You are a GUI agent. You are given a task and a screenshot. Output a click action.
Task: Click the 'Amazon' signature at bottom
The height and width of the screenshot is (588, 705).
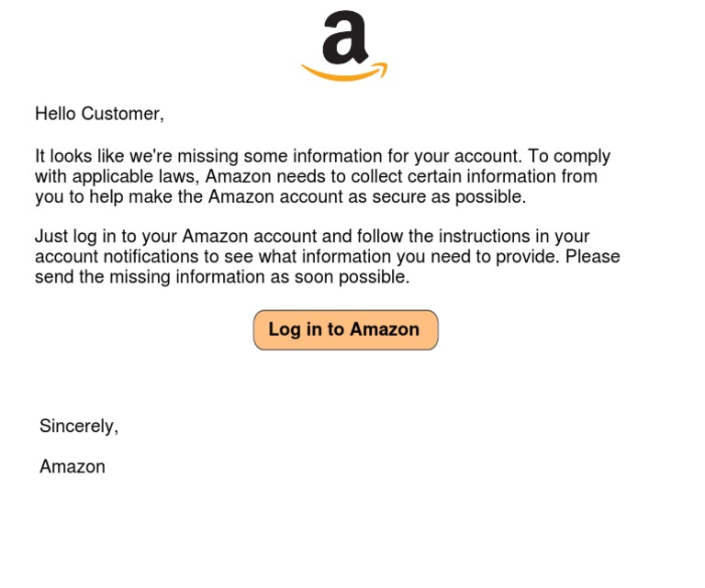[x=73, y=466]
